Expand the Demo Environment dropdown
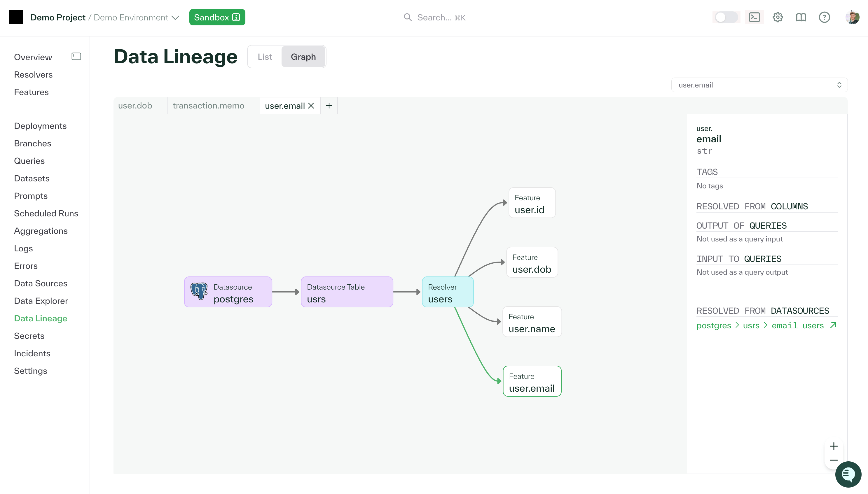The width and height of the screenshot is (868, 494). pos(175,17)
